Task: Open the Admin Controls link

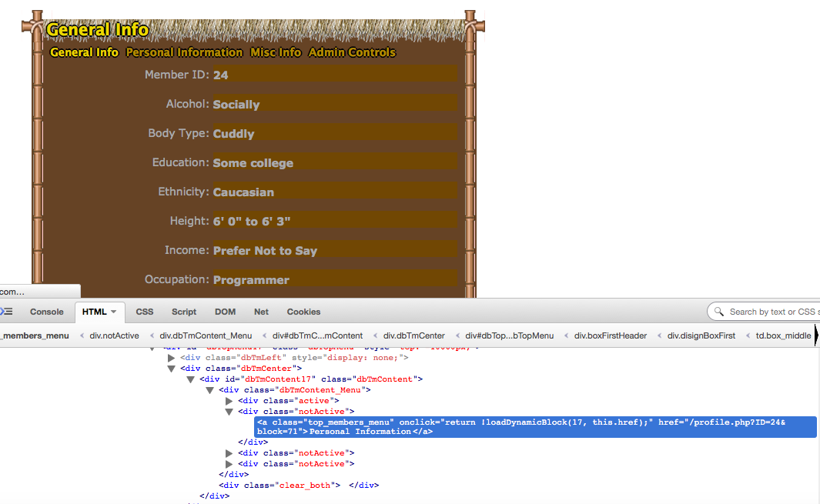Action: [x=352, y=52]
